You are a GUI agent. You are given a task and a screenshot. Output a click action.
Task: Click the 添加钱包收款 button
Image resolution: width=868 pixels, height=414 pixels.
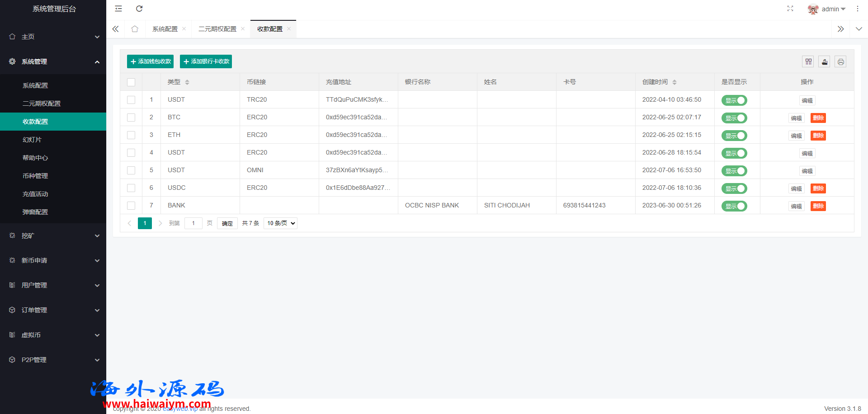click(x=150, y=61)
